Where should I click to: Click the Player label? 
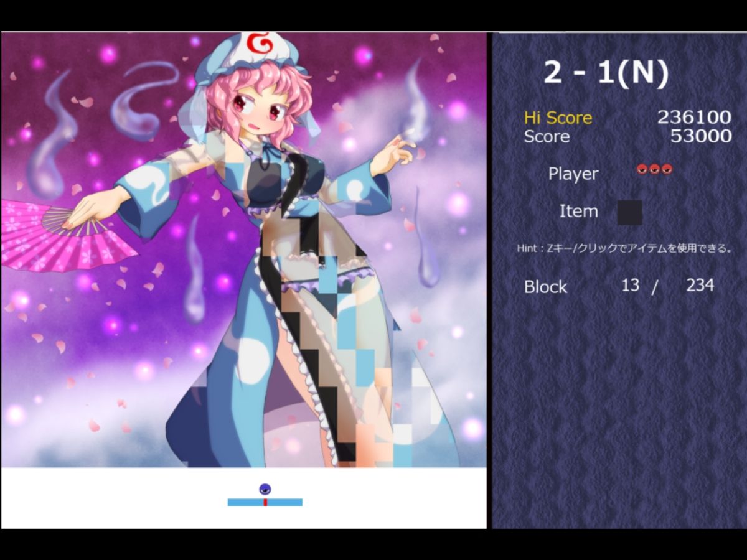pos(573,174)
